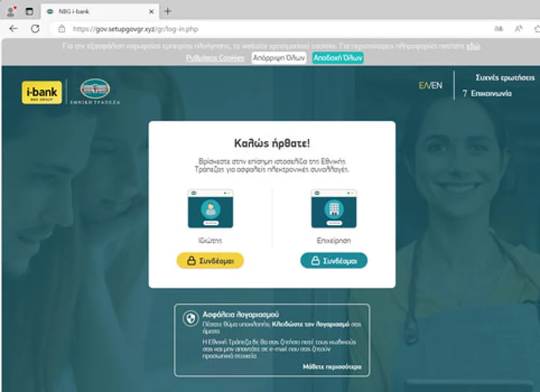Viewport: 540px width, 392px height.
Task: Go back using the back arrow
Action: click(x=13, y=29)
